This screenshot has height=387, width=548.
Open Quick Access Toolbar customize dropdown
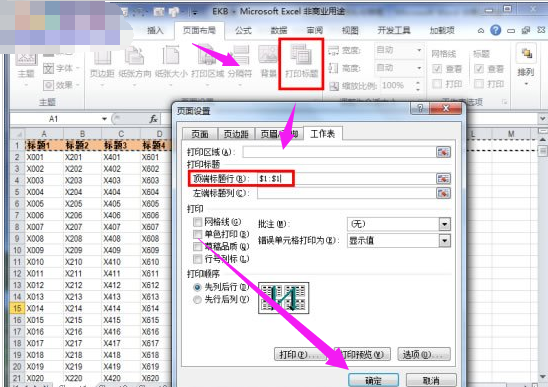pos(195,13)
